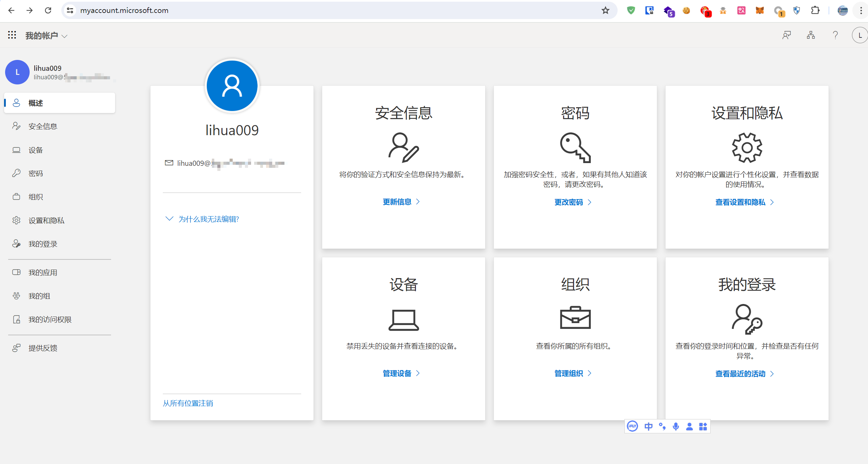Click the feedback person icon in header
This screenshot has height=464, width=868.
coord(787,35)
